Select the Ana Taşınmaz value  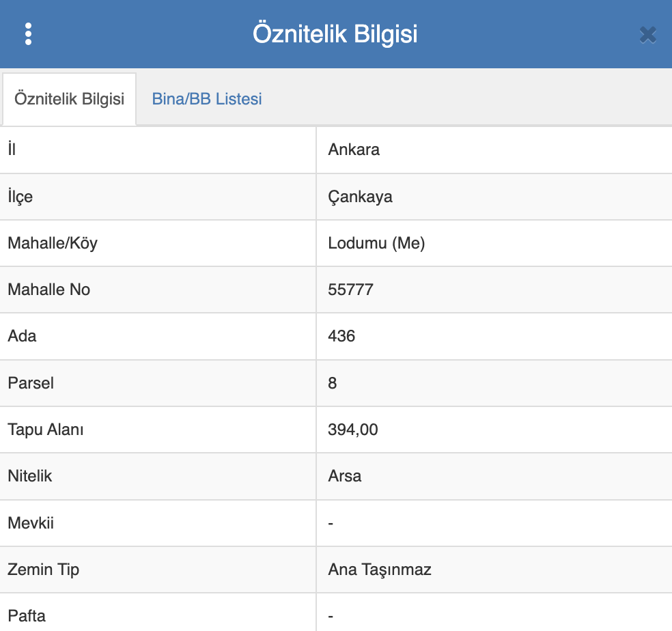click(x=380, y=570)
